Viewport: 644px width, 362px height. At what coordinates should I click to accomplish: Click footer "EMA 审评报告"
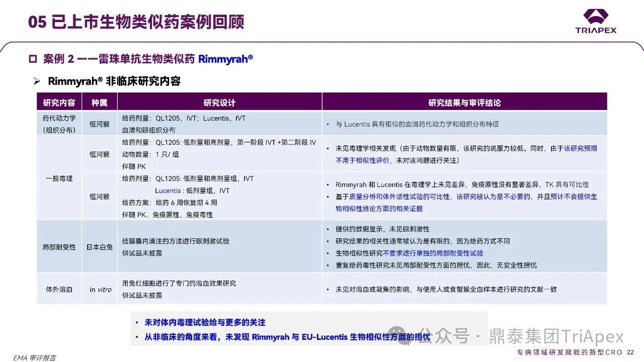click(35, 358)
